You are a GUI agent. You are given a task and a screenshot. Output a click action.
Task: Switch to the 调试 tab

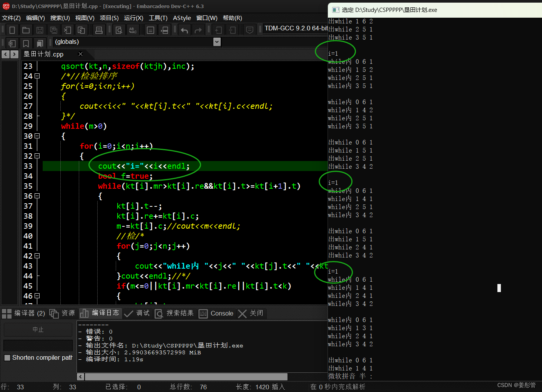137,313
